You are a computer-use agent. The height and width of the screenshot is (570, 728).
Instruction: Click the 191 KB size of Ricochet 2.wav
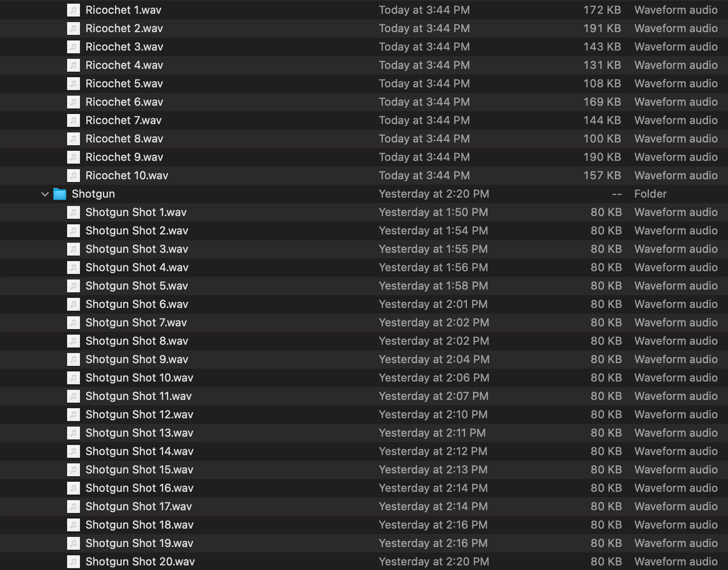[602, 28]
